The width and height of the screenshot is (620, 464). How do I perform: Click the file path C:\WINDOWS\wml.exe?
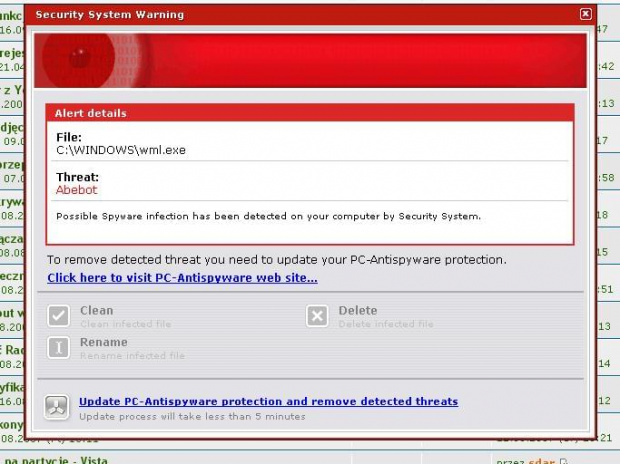point(121,150)
